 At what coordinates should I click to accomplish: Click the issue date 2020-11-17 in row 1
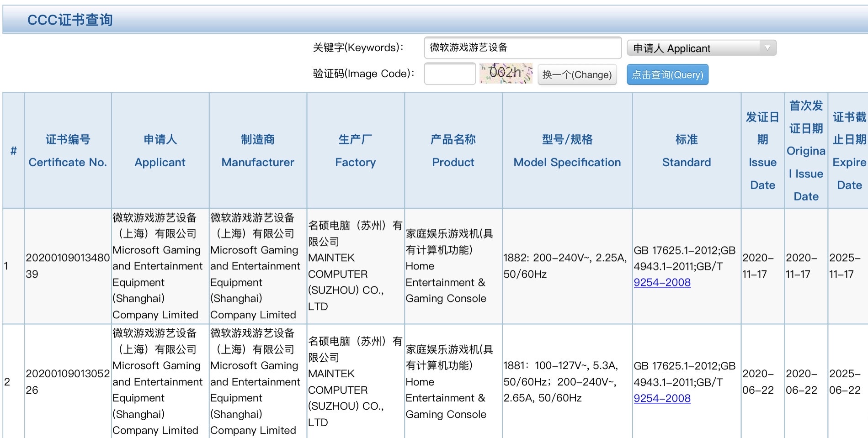click(x=758, y=266)
